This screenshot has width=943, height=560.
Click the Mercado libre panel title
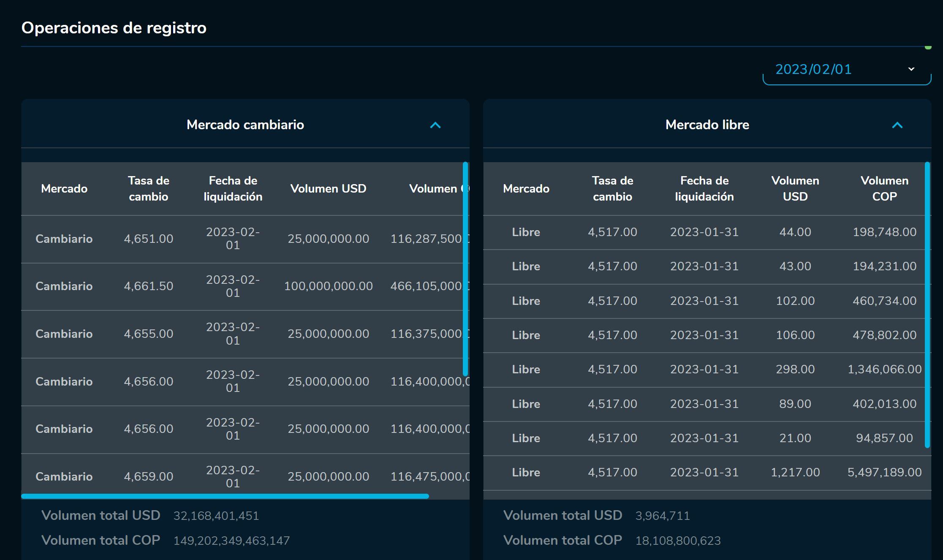(x=707, y=125)
